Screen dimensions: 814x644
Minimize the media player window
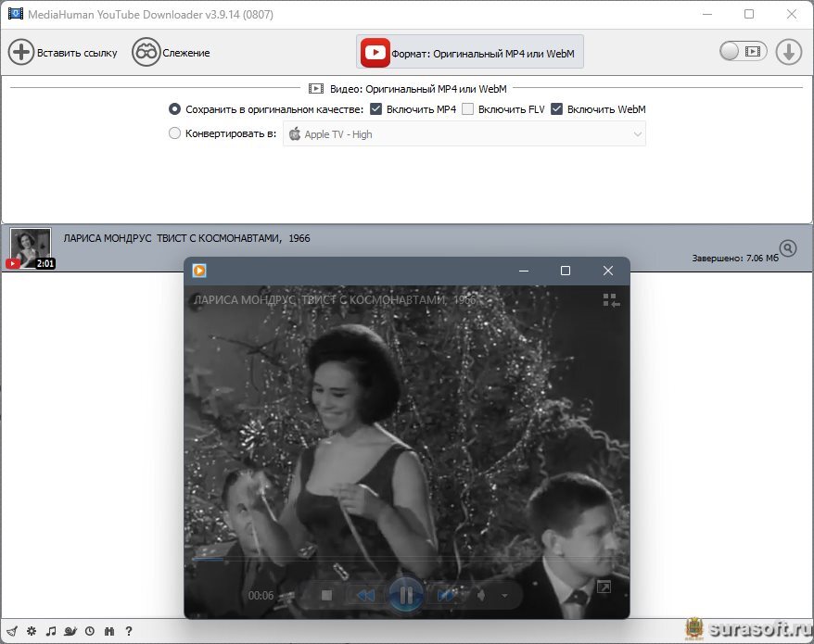pos(524,271)
